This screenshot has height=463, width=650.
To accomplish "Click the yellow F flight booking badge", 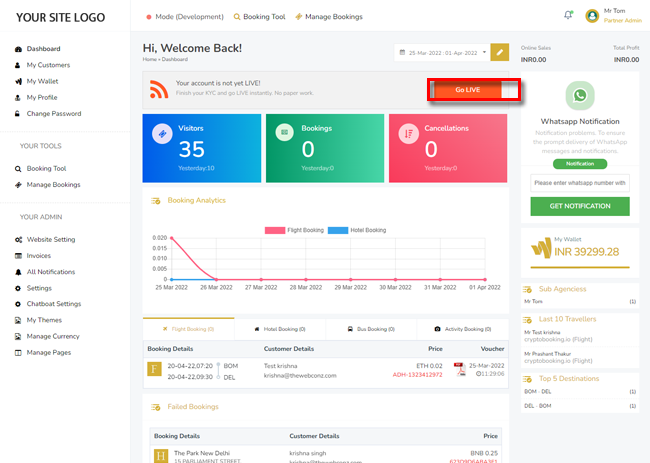I will pyautogui.click(x=154, y=369).
